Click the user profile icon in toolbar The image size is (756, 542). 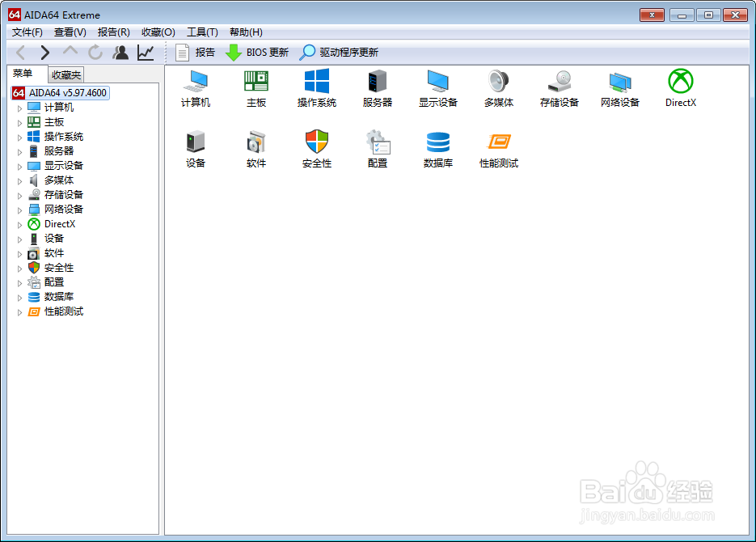click(120, 52)
